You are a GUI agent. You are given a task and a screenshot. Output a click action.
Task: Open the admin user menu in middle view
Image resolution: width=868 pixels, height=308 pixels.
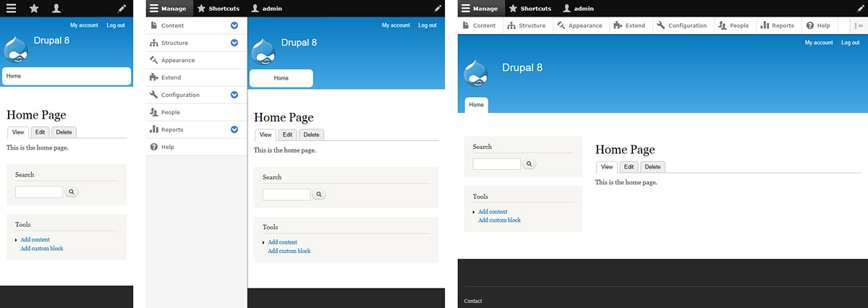(265, 9)
